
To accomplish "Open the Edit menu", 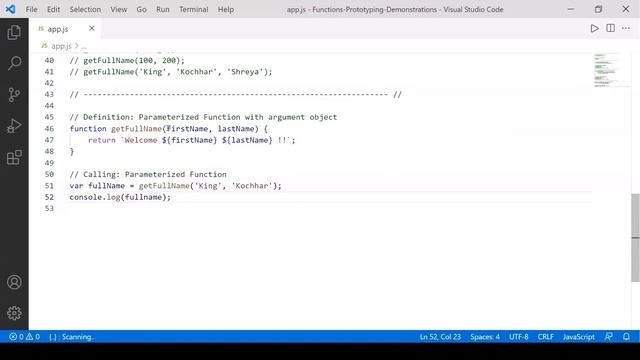I will (53, 9).
